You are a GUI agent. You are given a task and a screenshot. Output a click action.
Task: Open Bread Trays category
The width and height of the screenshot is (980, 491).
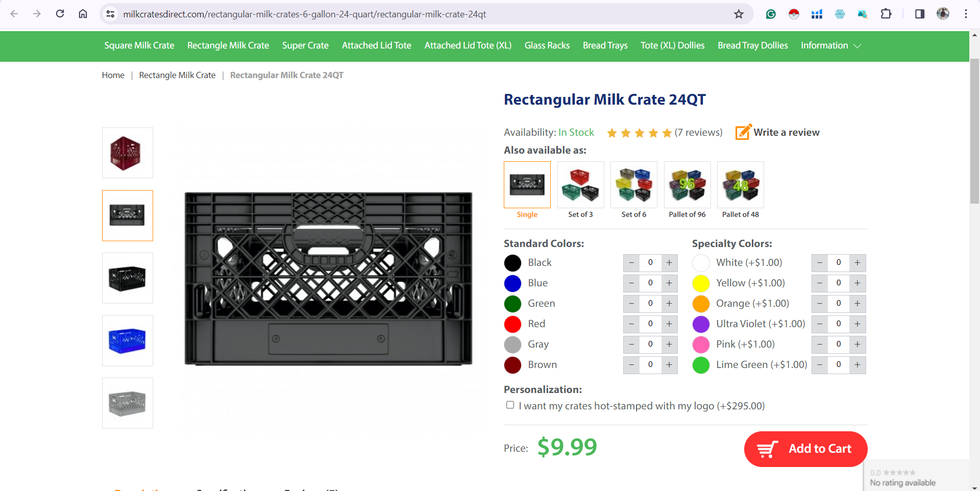click(605, 45)
